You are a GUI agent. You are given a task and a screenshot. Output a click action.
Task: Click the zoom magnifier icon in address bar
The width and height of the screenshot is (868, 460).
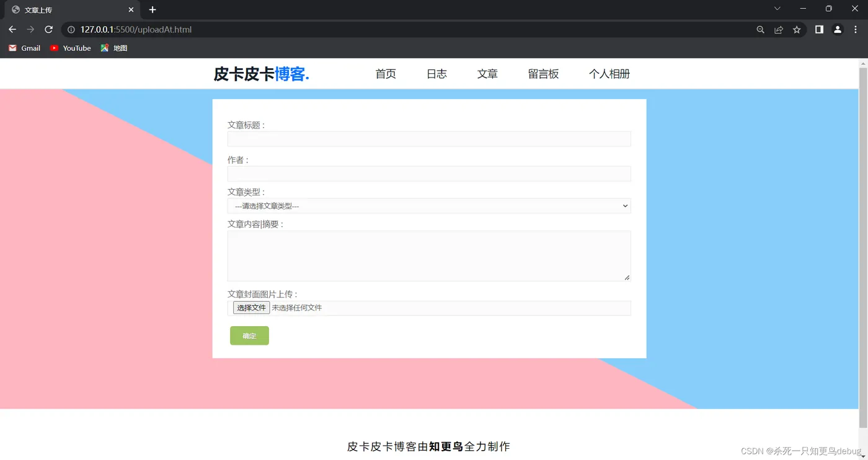coord(761,30)
